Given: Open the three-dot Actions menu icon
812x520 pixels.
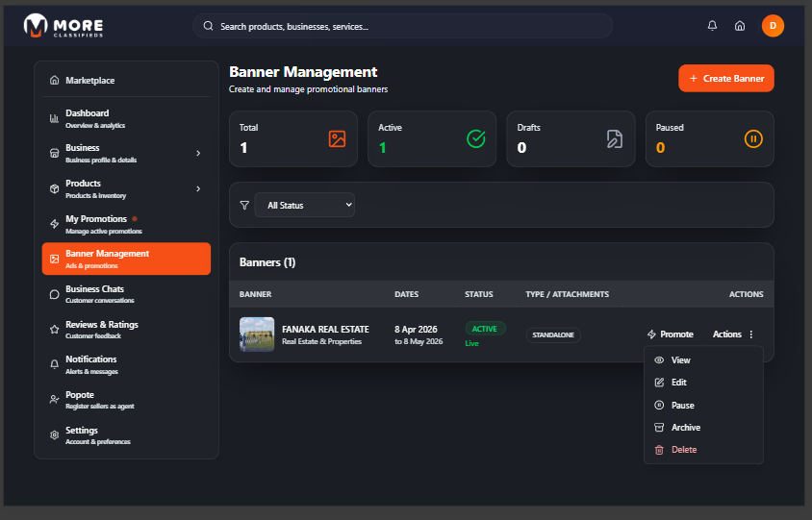Looking at the screenshot, I should point(751,334).
